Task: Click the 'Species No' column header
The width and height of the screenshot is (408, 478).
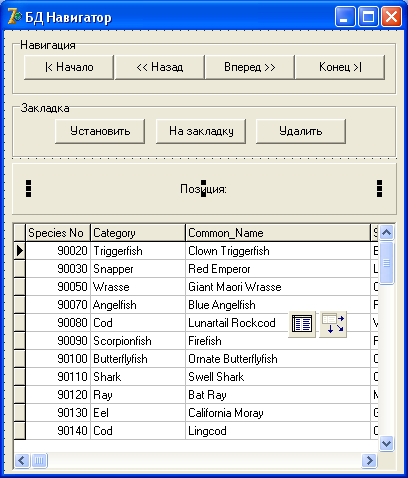Action: (58, 233)
